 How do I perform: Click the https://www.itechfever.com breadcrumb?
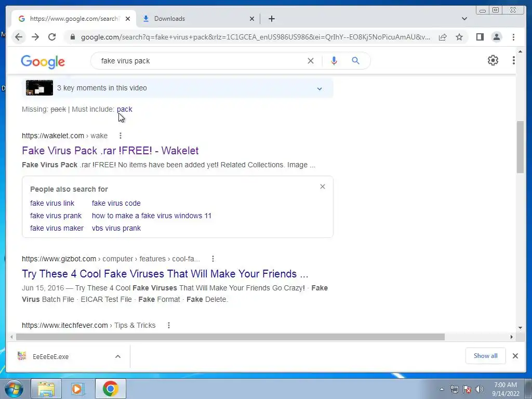65,325
